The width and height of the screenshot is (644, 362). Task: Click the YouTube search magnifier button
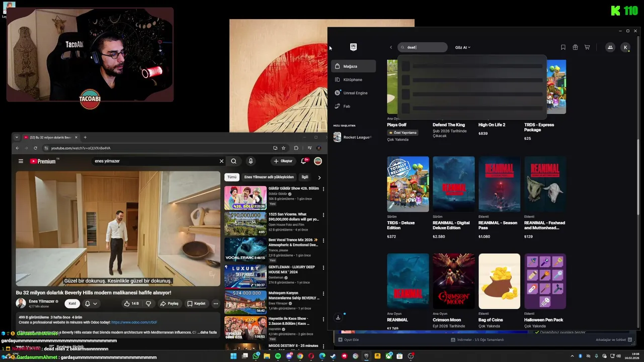click(233, 161)
